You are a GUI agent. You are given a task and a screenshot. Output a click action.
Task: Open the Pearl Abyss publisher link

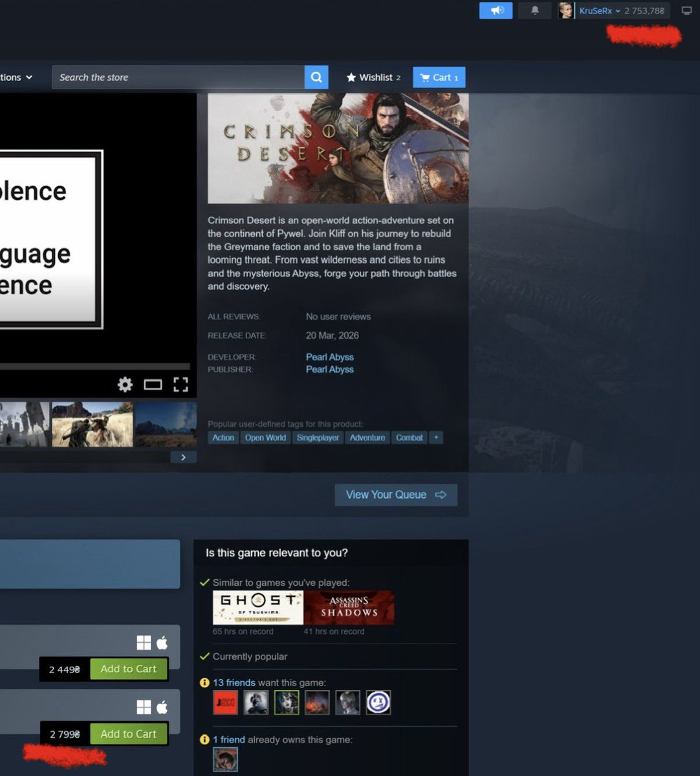(330, 369)
